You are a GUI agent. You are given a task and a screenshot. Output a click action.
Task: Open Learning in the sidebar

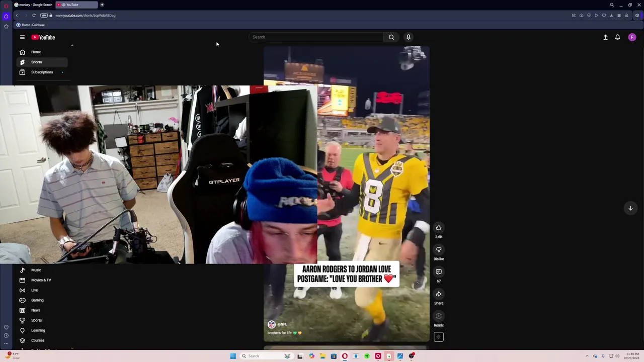tap(42, 330)
